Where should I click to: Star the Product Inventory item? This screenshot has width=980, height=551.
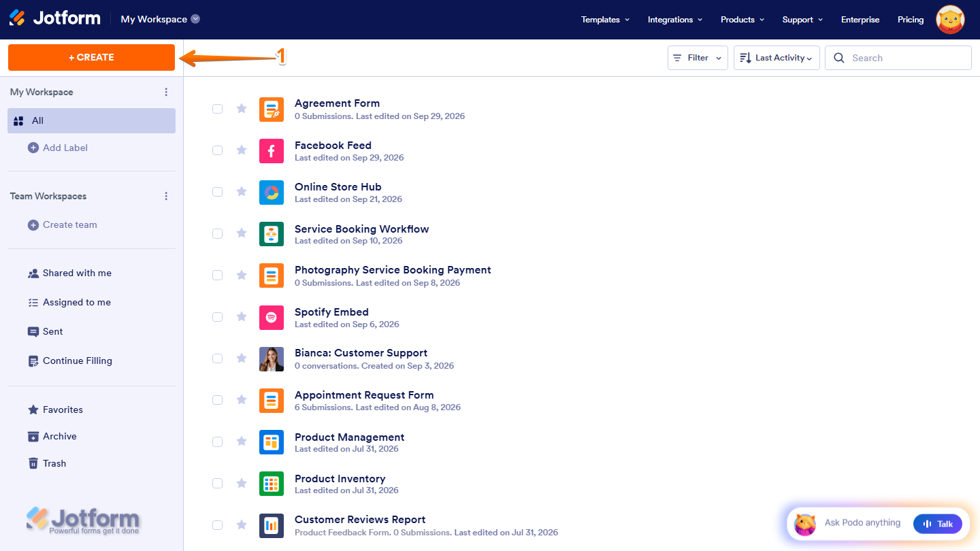[x=242, y=483]
